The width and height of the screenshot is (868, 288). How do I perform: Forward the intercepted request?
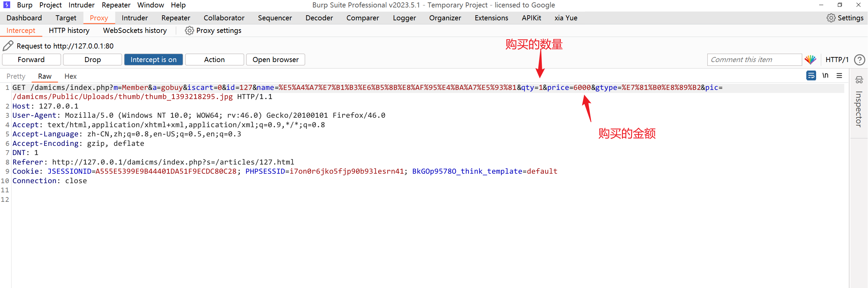click(31, 59)
